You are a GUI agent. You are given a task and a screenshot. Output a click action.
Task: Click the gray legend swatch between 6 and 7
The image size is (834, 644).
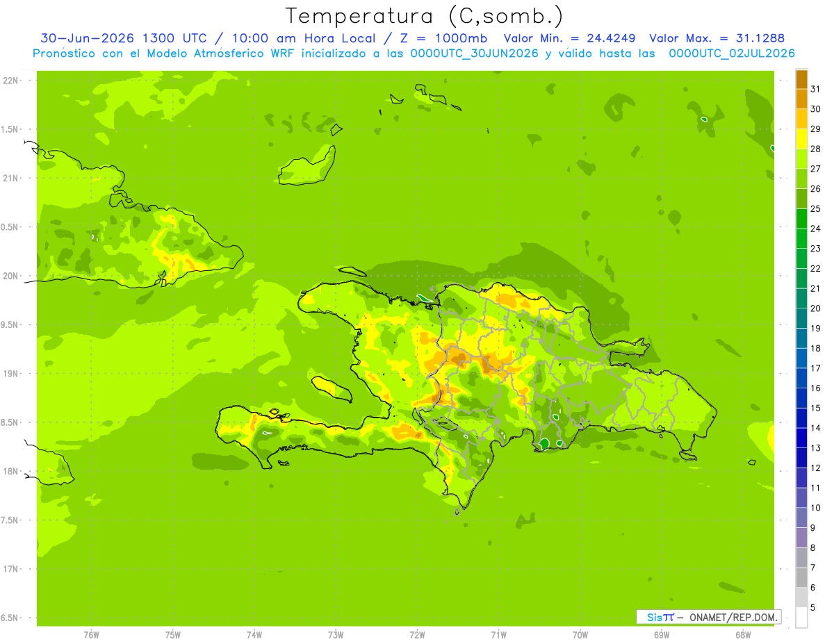pyautogui.click(x=801, y=577)
